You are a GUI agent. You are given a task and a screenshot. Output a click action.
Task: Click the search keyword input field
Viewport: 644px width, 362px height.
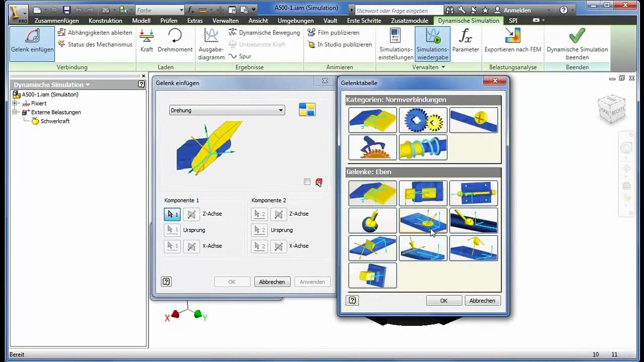[399, 11]
